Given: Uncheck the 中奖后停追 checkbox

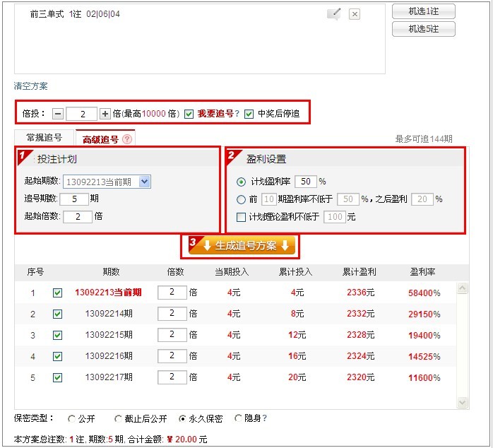Looking at the screenshot, I should [249, 114].
